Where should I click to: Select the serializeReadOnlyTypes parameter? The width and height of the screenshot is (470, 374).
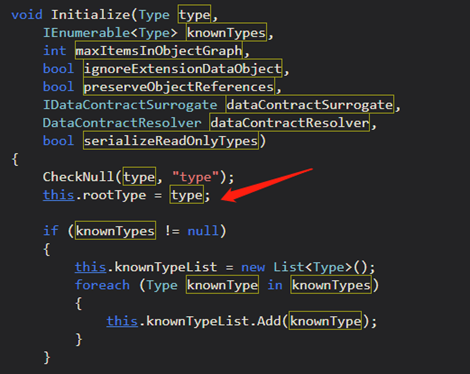tap(171, 140)
